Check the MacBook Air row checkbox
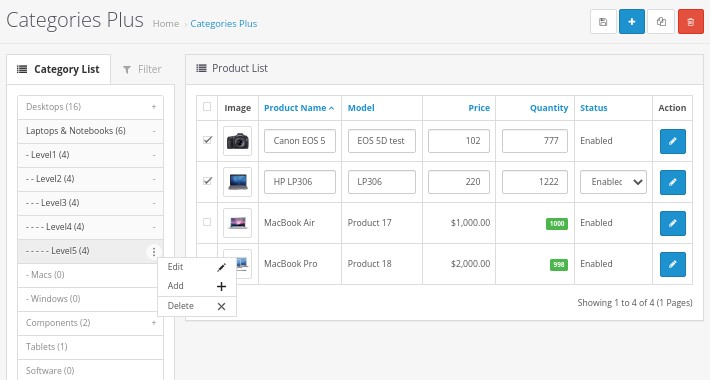The height and width of the screenshot is (380, 710). [x=207, y=222]
